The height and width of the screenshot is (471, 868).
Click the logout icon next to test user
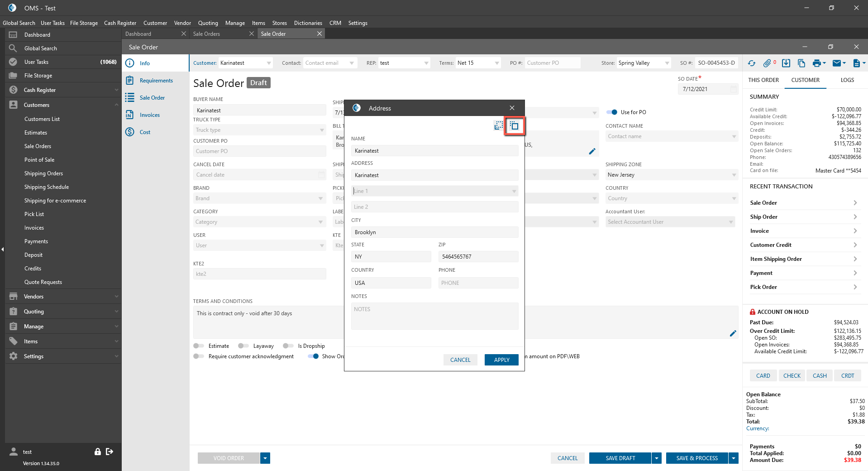click(x=110, y=452)
